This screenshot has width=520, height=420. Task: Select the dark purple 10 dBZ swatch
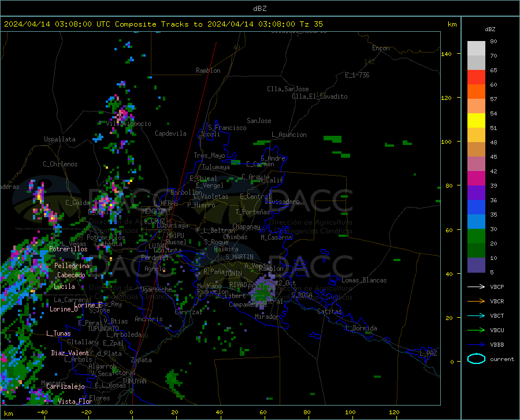pos(476,265)
